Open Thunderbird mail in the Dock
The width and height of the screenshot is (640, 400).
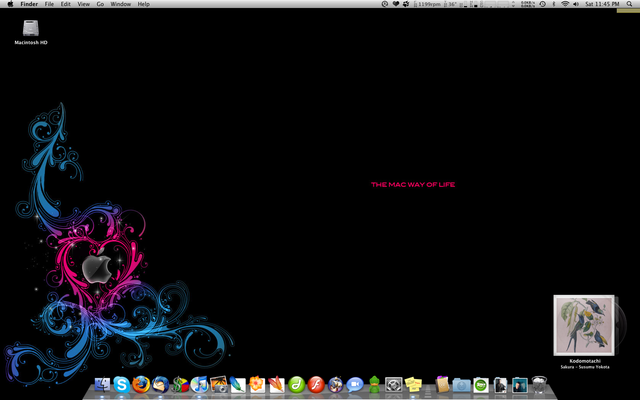pos(160,384)
